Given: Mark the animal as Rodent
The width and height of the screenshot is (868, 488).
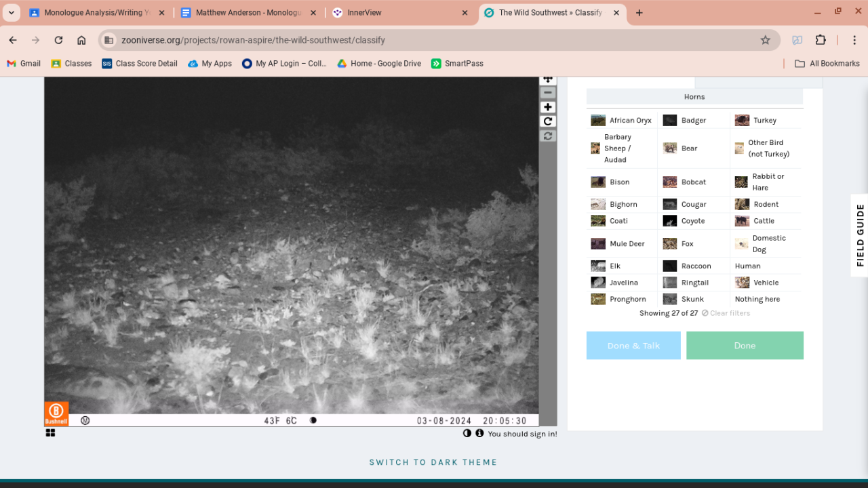Looking at the screenshot, I should pyautogui.click(x=766, y=205).
